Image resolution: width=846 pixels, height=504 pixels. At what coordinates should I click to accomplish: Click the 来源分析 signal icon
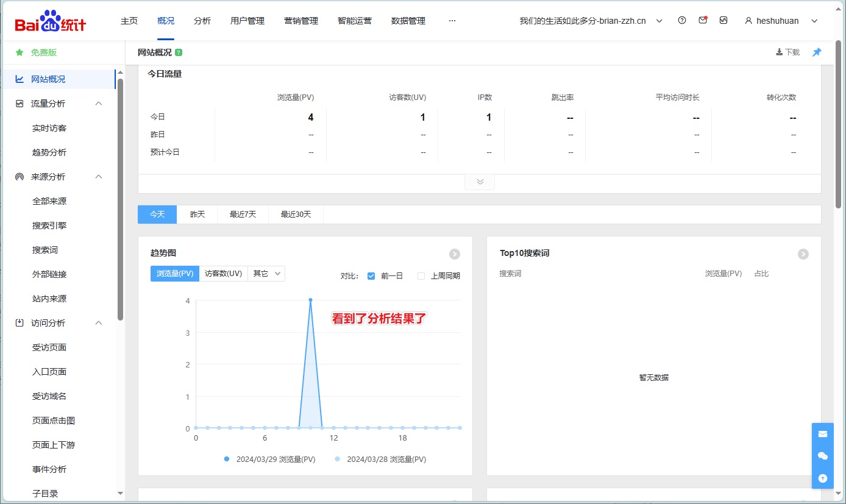point(20,177)
